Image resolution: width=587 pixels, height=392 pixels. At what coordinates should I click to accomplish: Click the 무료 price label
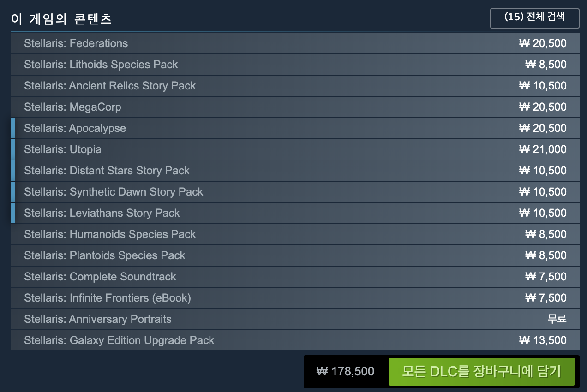coord(557,319)
